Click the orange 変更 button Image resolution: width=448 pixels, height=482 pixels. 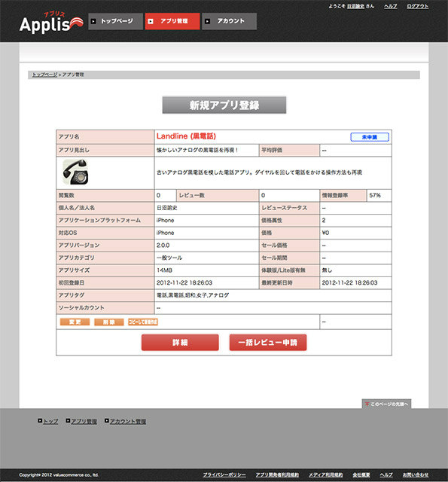click(75, 322)
